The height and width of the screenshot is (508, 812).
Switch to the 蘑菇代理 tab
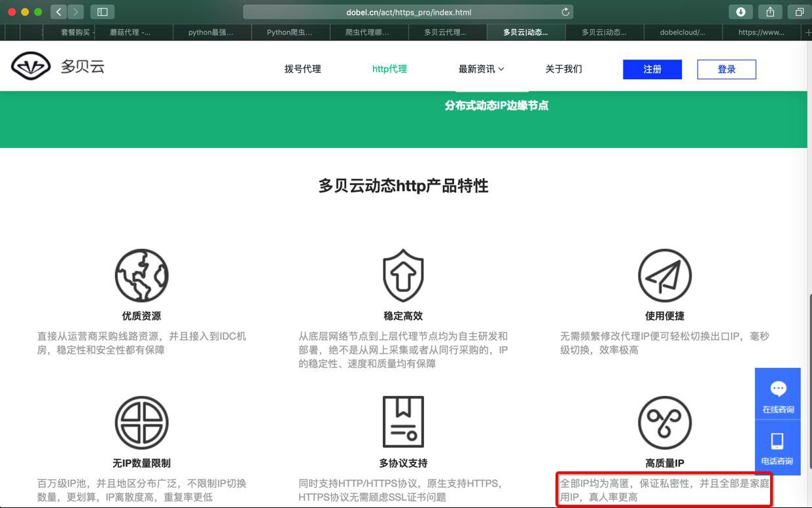[x=134, y=32]
